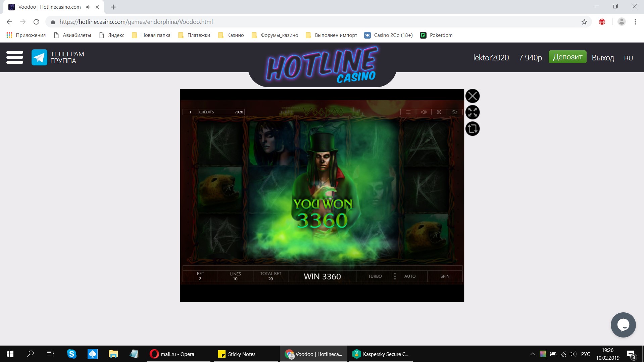
Task: Open the Telegram group icon link
Action: click(39, 57)
